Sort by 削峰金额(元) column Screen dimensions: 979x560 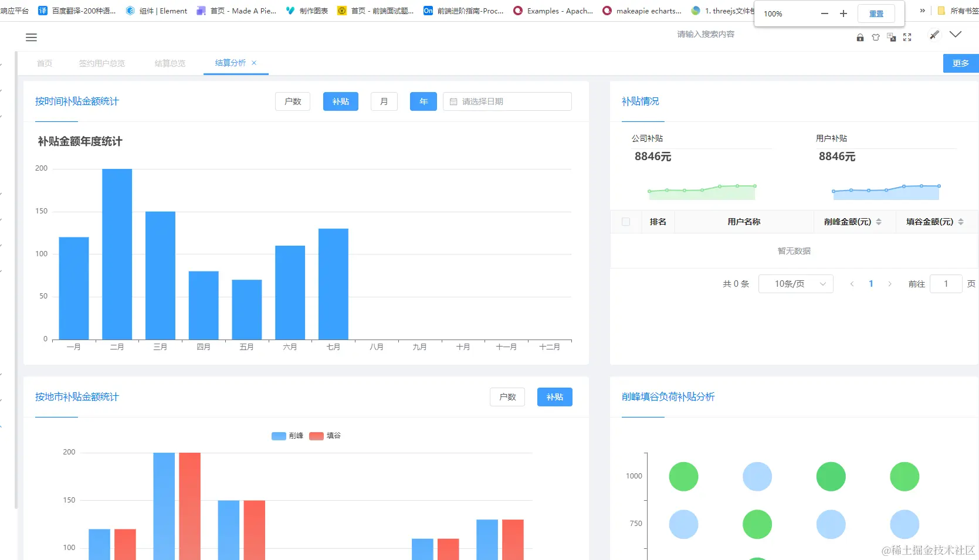[x=879, y=222]
